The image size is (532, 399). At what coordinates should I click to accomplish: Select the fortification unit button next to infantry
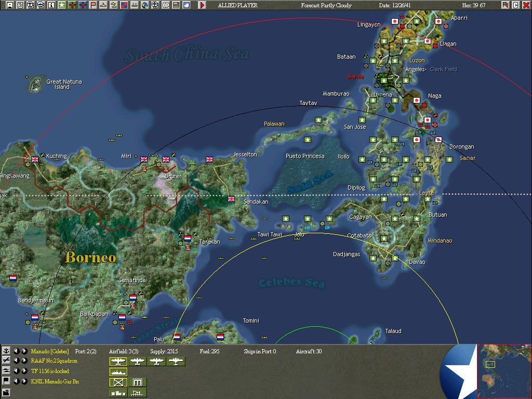137,382
